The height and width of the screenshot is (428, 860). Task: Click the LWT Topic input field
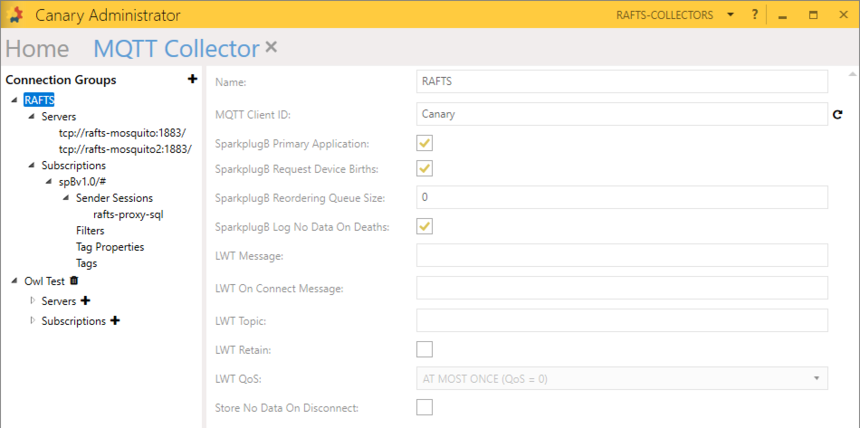click(621, 320)
